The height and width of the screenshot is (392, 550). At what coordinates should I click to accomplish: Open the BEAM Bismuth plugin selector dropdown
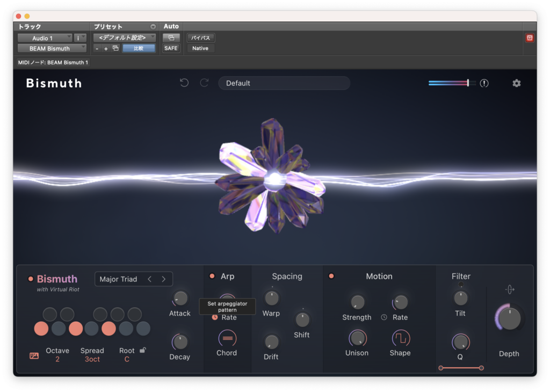pos(52,48)
